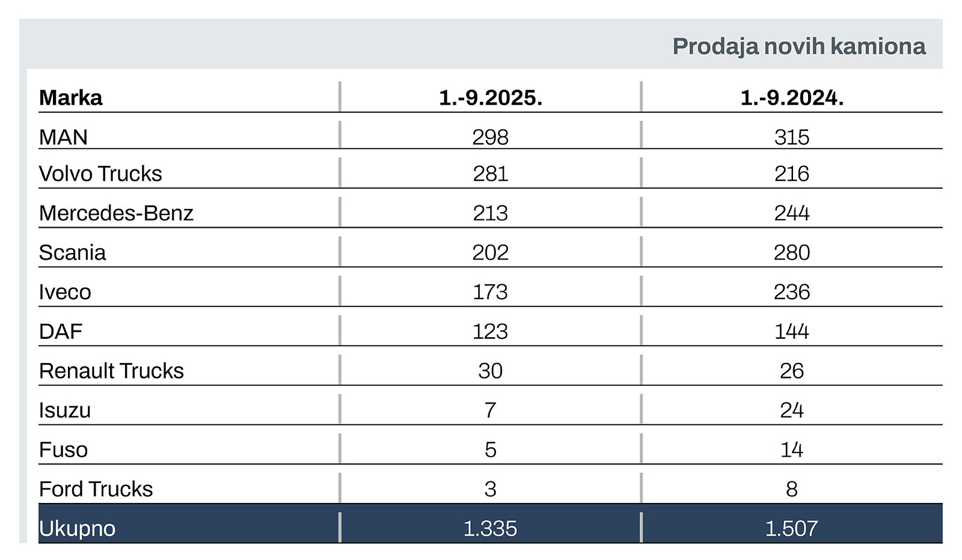Select the MAN brand row label
Viewport: 962px width, 560px height.
coord(63,138)
